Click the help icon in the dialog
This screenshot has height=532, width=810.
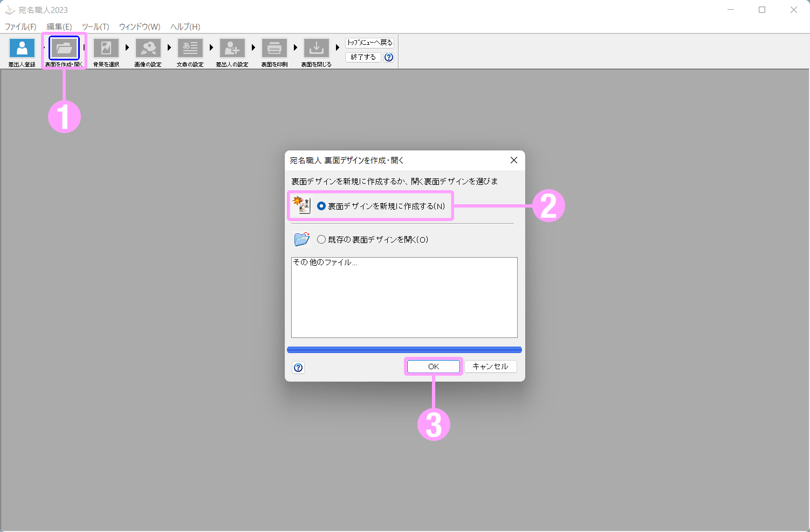tap(298, 368)
